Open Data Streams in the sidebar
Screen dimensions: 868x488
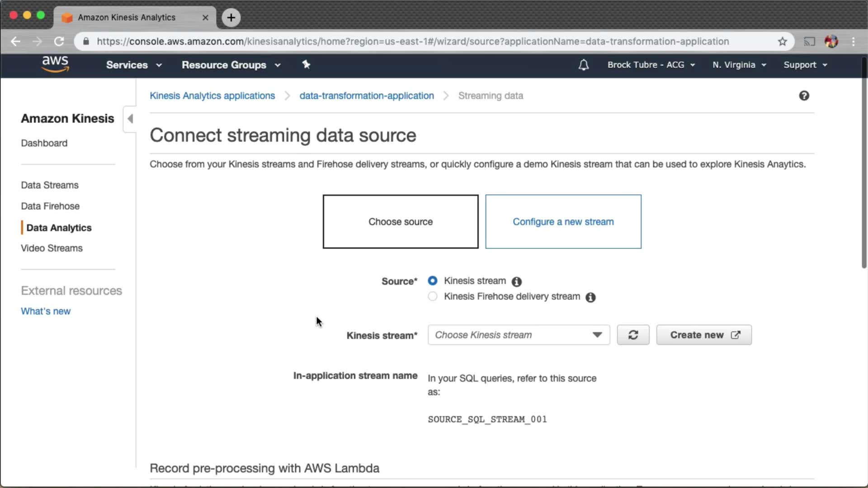click(50, 185)
